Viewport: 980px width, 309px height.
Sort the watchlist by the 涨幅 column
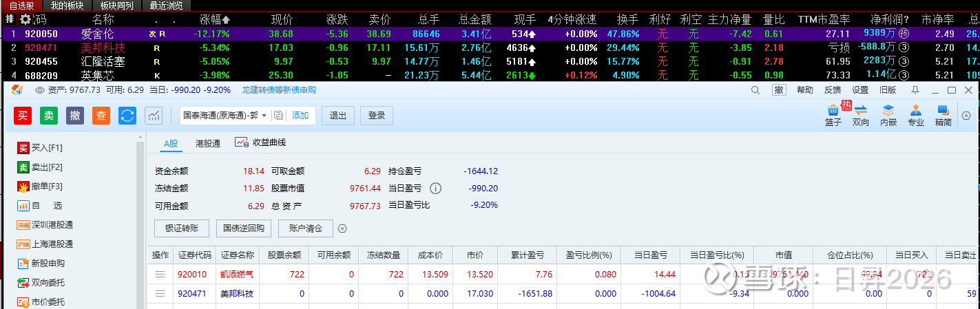click(215, 19)
